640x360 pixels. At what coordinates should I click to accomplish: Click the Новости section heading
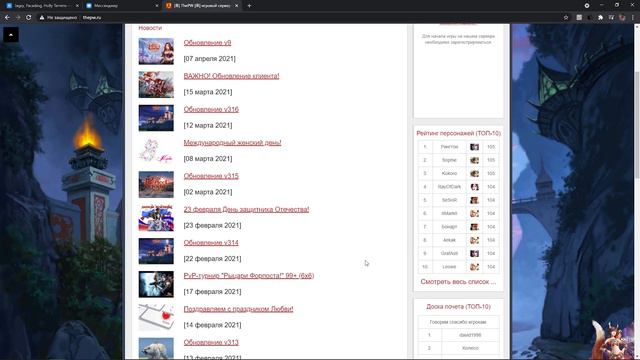pos(150,28)
